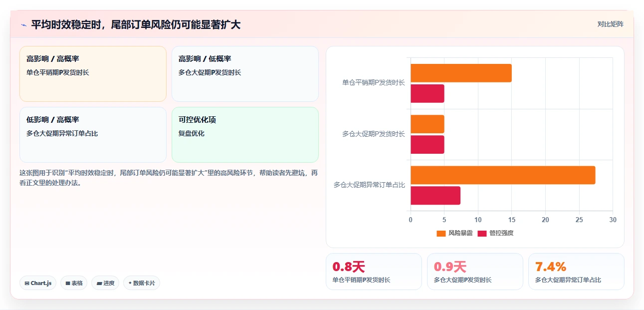Click orange bar for 多仓大促期P发货时长
The image size is (644, 310).
pos(428,124)
